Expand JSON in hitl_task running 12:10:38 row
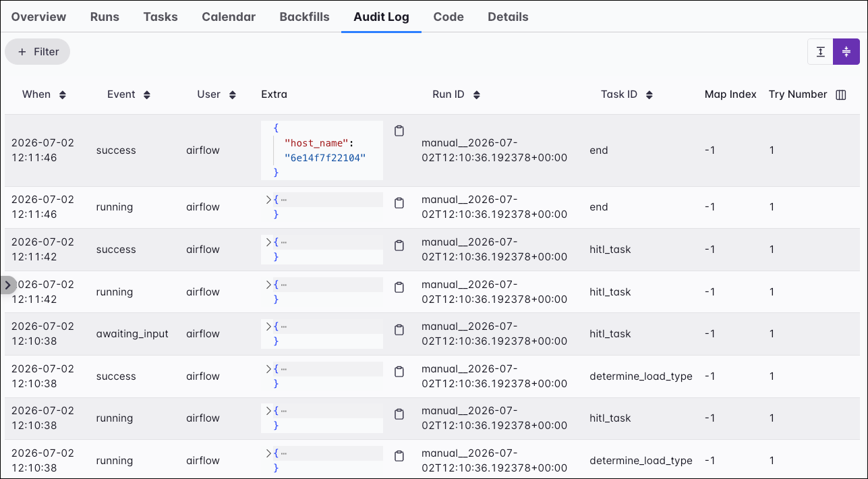This screenshot has height=479, width=868. [x=268, y=411]
